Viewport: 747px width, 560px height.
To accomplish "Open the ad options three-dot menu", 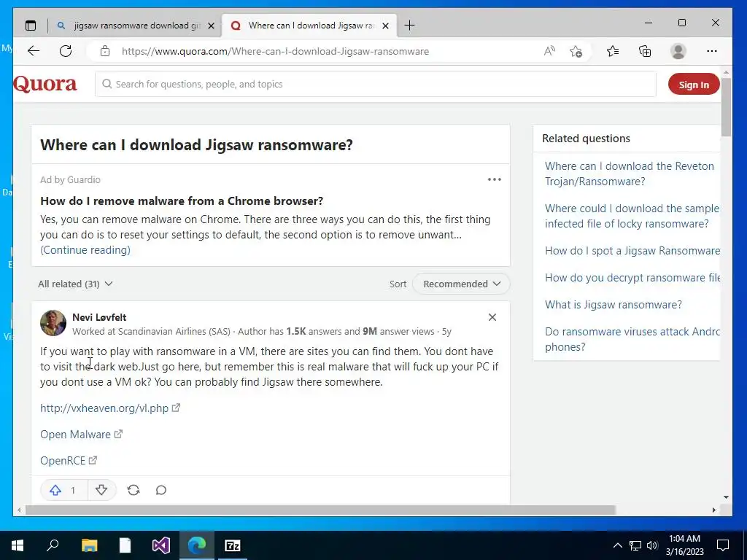I will (495, 179).
